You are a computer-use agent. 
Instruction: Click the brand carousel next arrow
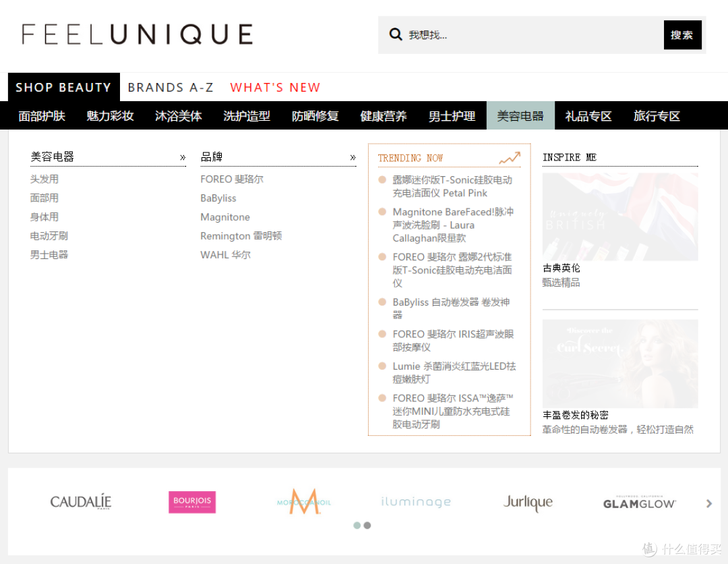coord(708,503)
